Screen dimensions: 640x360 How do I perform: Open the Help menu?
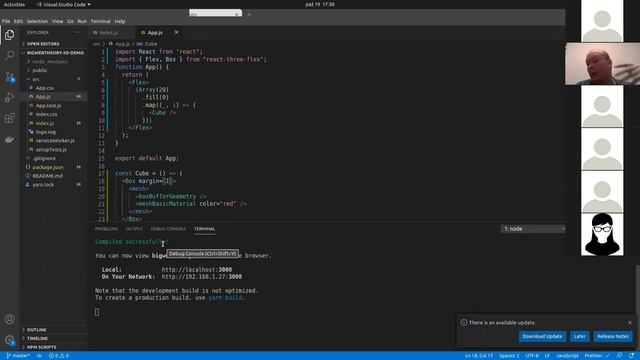pos(120,21)
